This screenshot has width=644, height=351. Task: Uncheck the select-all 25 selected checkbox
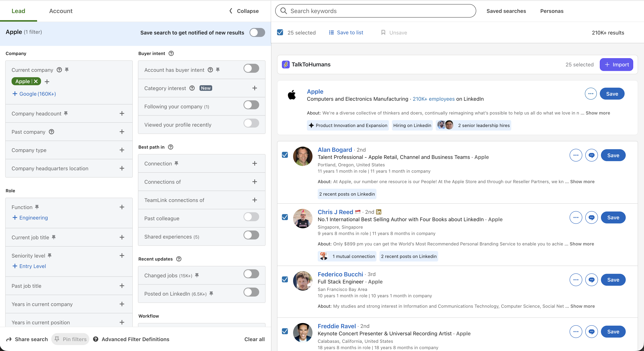coord(280,32)
